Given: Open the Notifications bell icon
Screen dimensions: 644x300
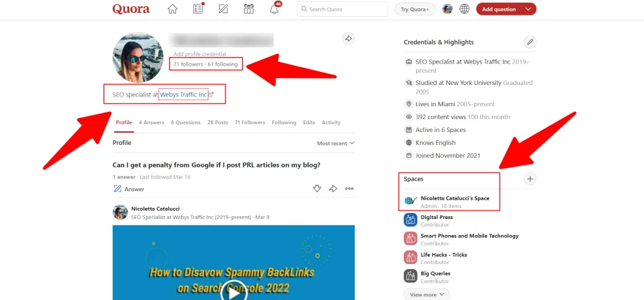Looking at the screenshot, I should tap(274, 9).
